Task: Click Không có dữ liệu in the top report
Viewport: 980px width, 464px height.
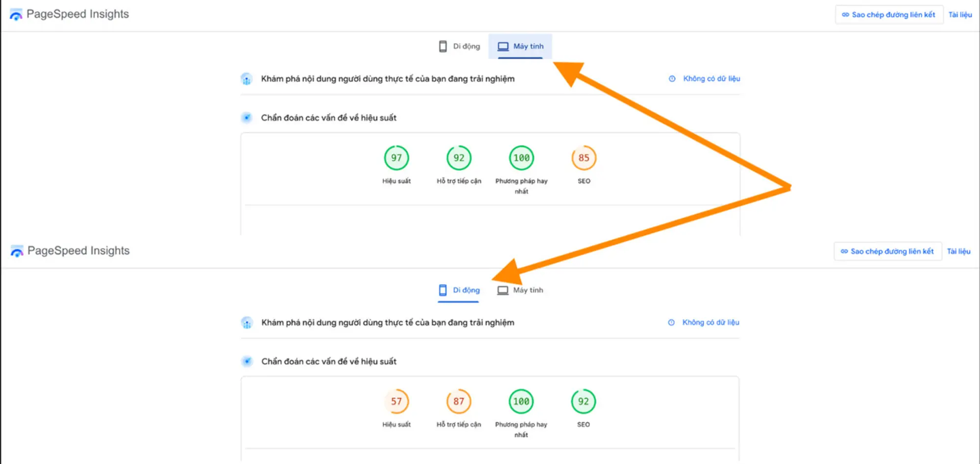Action: 711,78
